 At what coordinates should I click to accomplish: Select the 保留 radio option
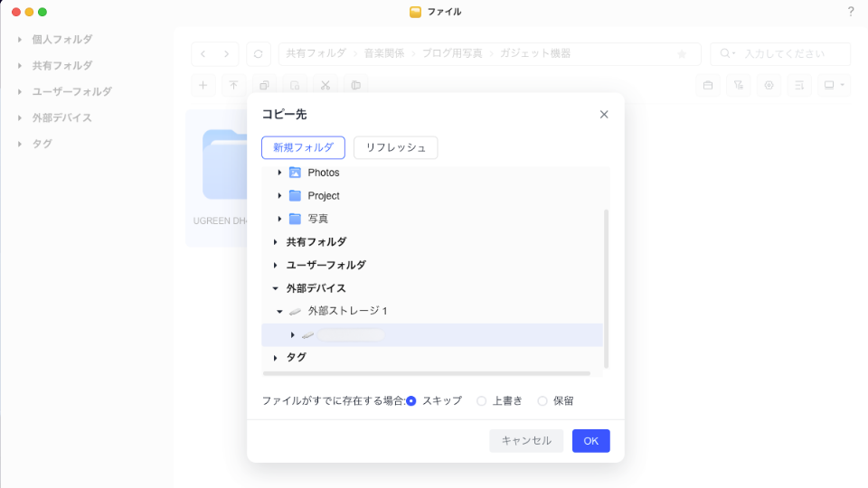542,401
